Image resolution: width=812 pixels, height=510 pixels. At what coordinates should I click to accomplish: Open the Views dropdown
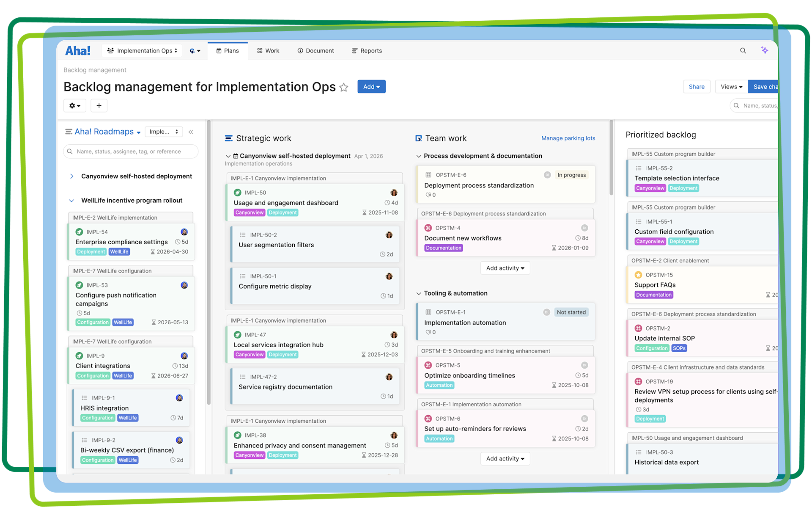click(731, 87)
